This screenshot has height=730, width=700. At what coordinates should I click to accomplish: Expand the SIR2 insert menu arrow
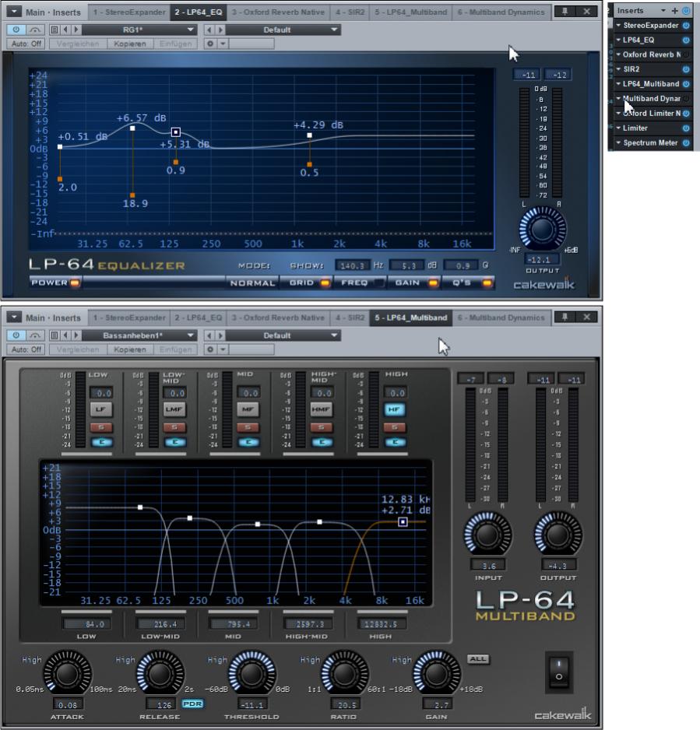point(618,69)
